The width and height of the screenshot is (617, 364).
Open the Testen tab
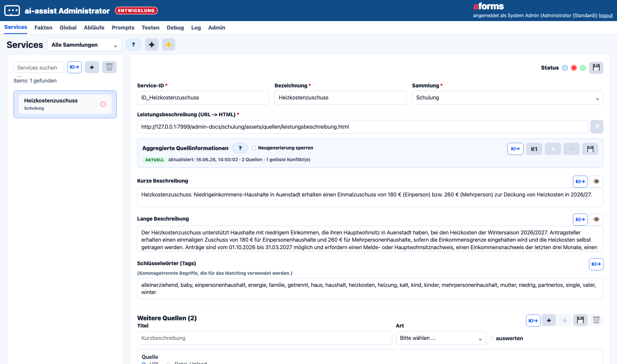click(150, 28)
